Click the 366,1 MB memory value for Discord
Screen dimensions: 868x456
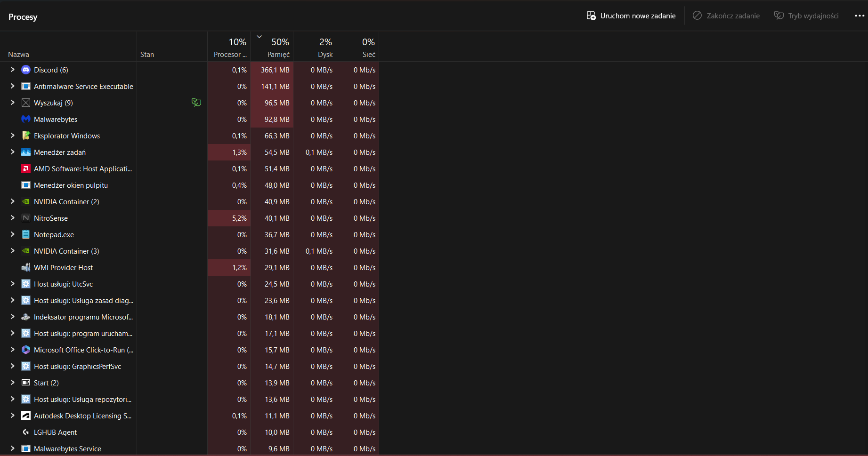(x=275, y=70)
